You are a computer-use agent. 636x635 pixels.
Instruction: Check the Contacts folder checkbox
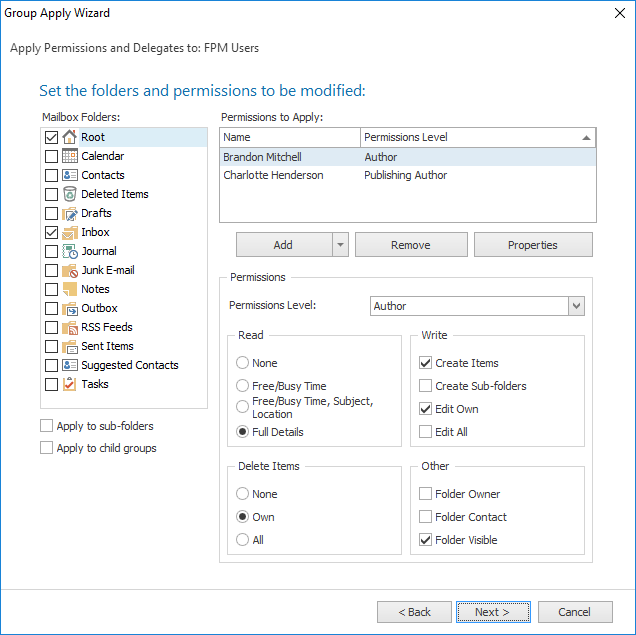52,176
